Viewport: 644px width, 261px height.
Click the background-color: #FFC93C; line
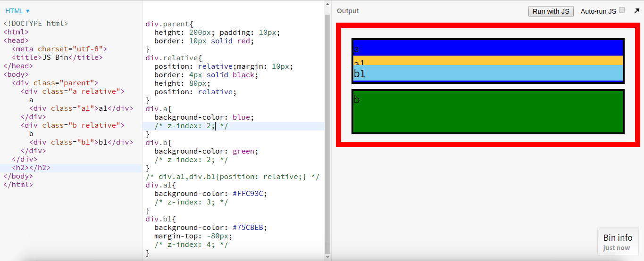(x=211, y=194)
